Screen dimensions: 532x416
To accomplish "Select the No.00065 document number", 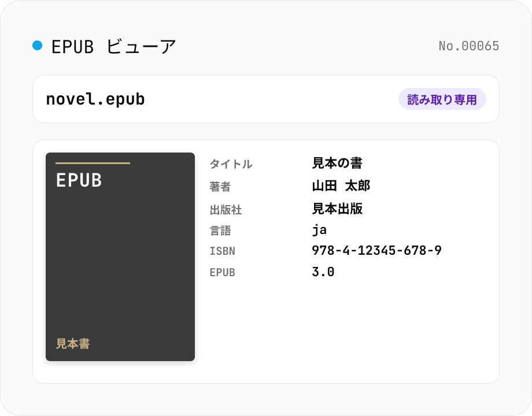I will tap(469, 46).
